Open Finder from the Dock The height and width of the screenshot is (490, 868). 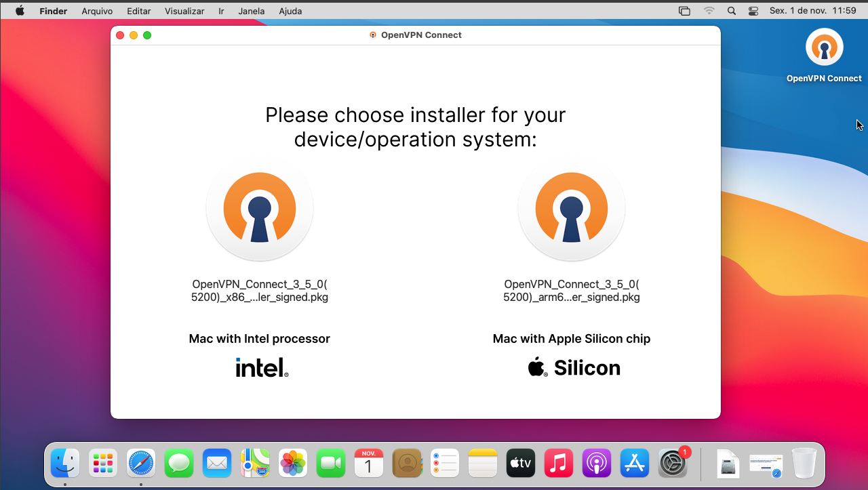click(66, 464)
